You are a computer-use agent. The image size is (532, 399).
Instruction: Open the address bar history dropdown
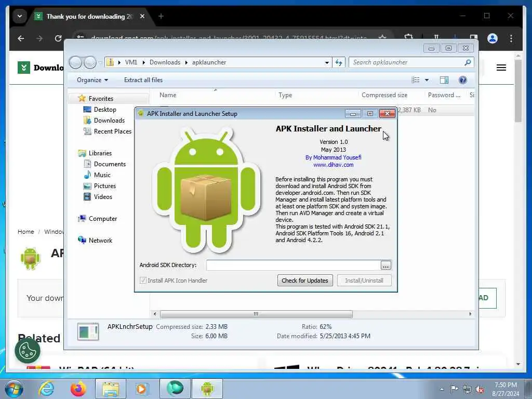pos(327,62)
